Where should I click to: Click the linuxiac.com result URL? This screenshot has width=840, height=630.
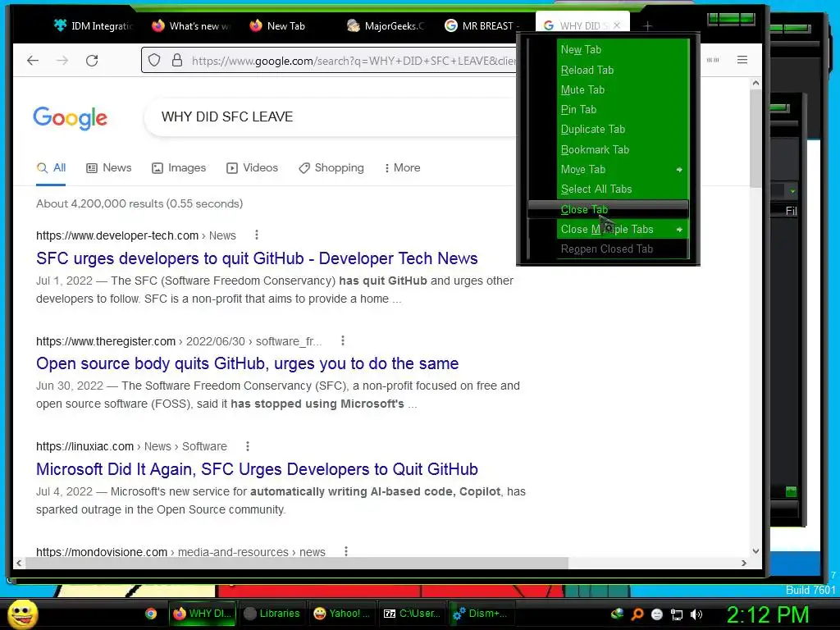click(x=132, y=446)
